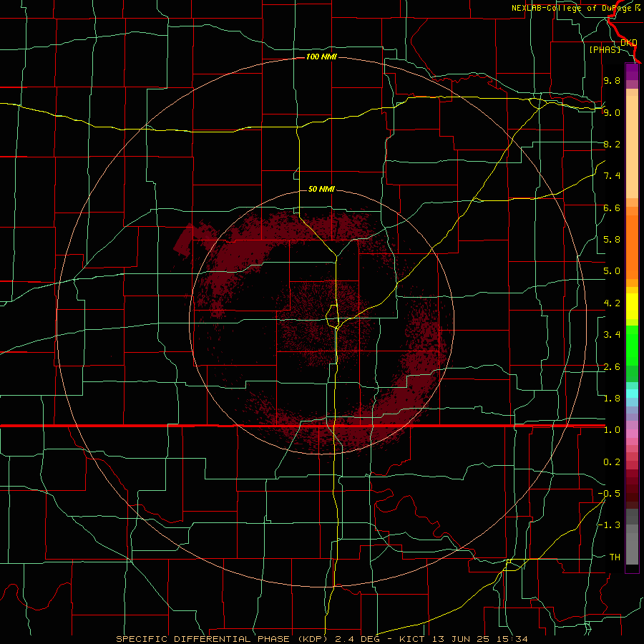Click the -1.3 scale value
Screen dimensions: 644x644
coord(609,525)
